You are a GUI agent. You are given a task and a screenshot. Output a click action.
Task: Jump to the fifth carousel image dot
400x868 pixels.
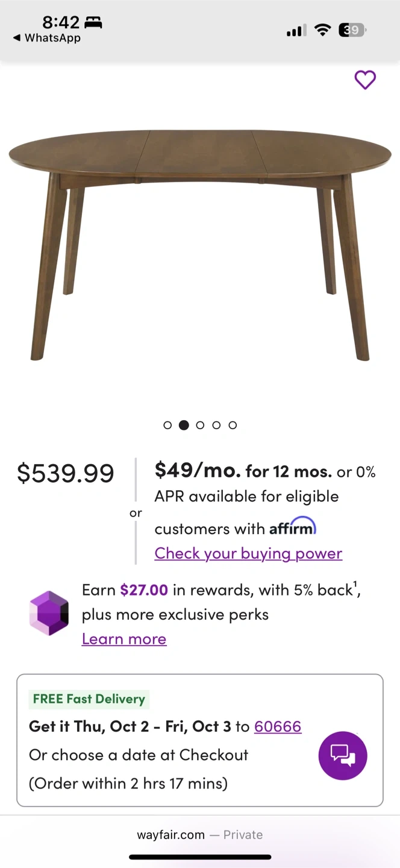(233, 425)
